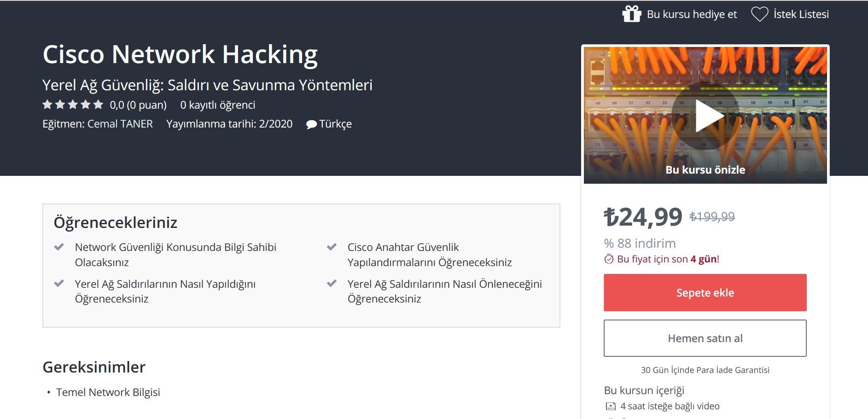Click the Bu kursu önizle caption
Viewport: 868px width, 419px height.
pyautogui.click(x=705, y=169)
